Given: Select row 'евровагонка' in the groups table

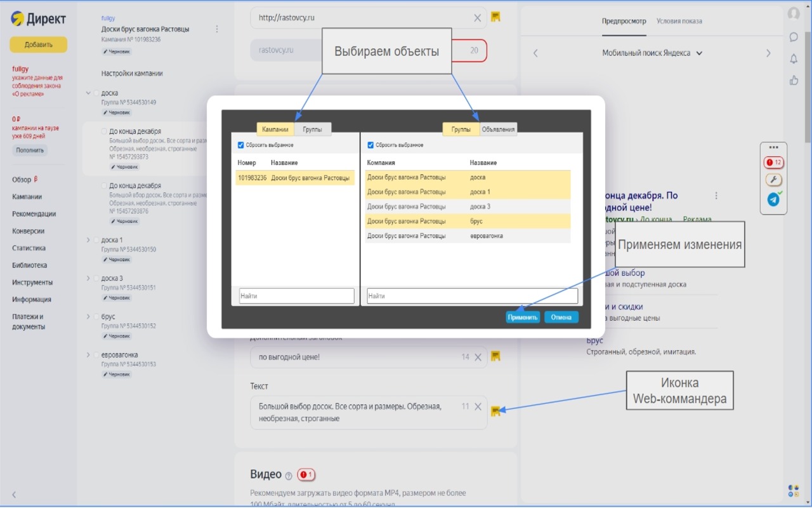Looking at the screenshot, I should click(x=468, y=236).
